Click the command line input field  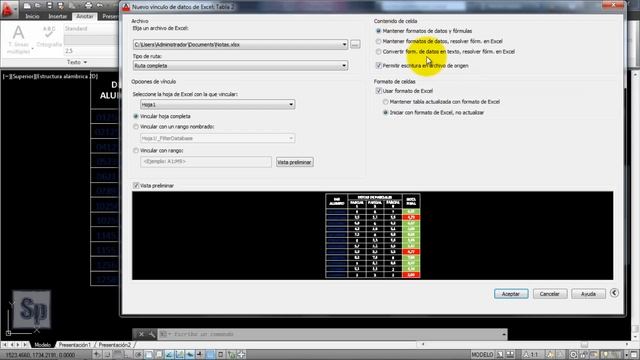tap(331, 334)
